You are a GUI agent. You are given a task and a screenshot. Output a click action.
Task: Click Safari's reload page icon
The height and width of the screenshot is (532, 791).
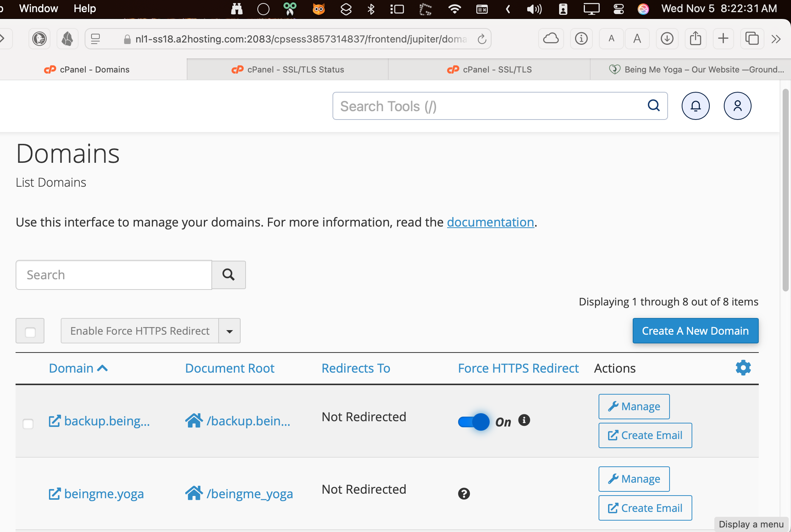click(x=482, y=39)
